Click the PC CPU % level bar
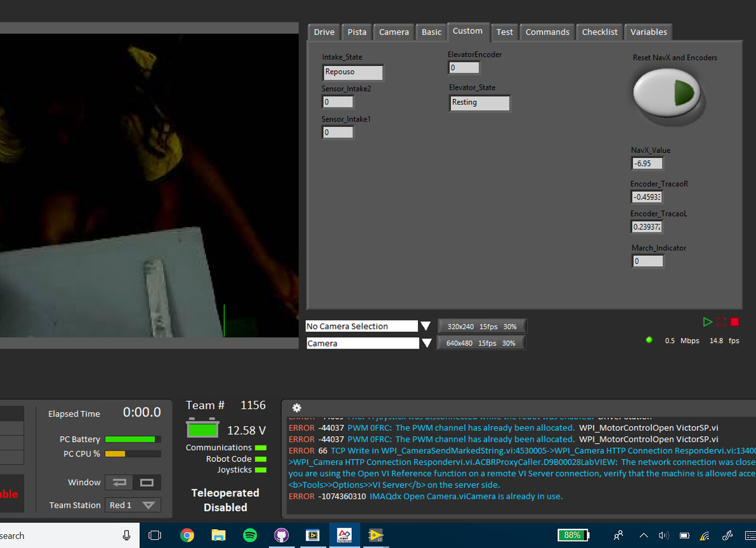The width and height of the screenshot is (756, 548). (133, 454)
